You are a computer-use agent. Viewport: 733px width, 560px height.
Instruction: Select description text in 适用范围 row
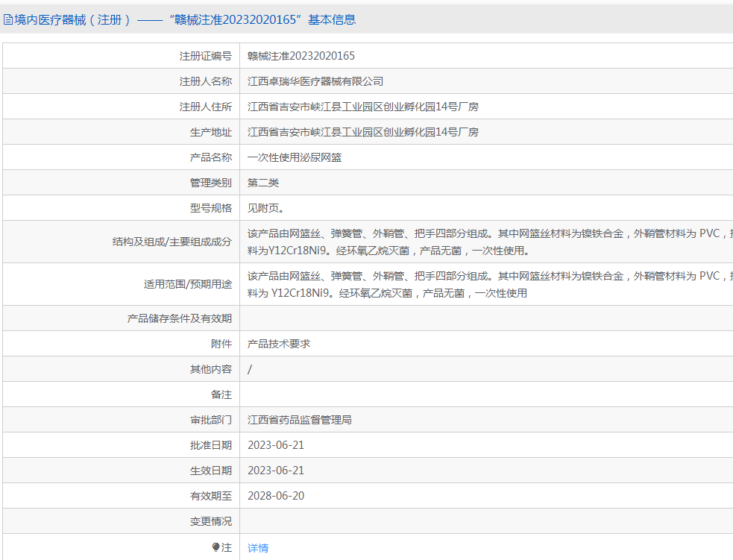point(490,285)
